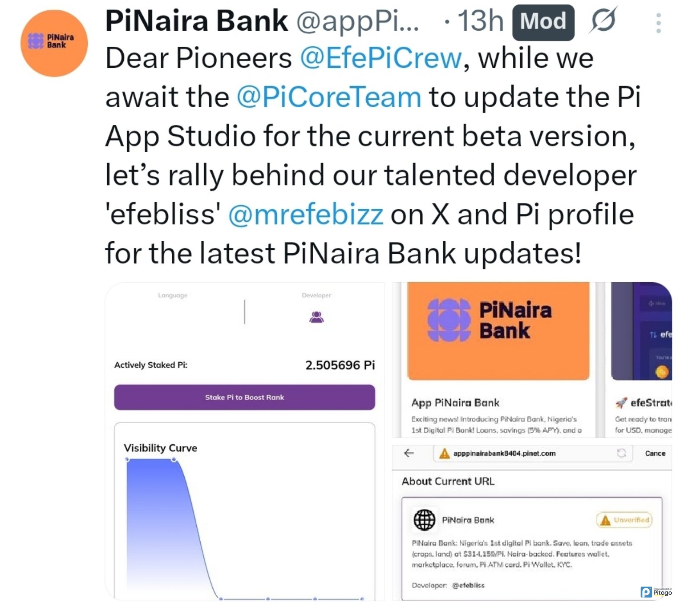This screenshot has width=692, height=616.
Task: Click the globe icon beside PiNaira Bank
Action: pos(424,520)
